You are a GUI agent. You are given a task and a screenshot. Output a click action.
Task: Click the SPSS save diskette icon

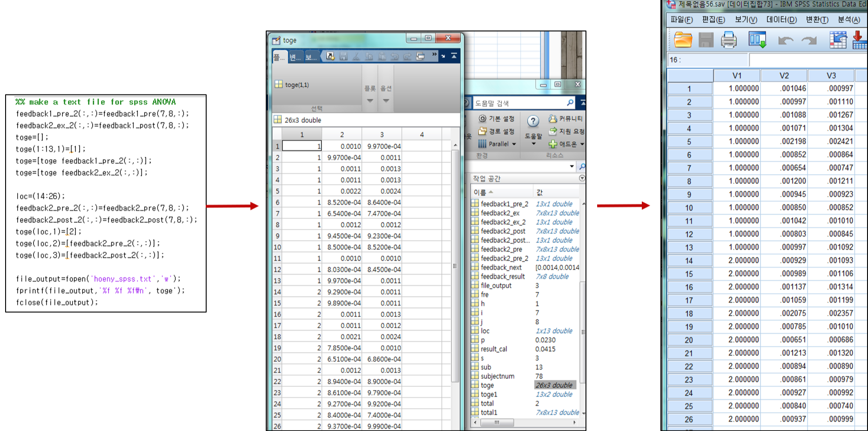[x=706, y=40]
